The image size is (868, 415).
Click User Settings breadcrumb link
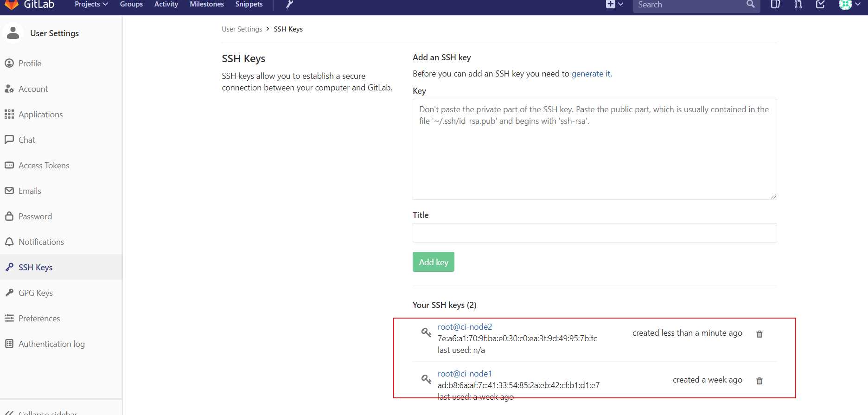[242, 29]
